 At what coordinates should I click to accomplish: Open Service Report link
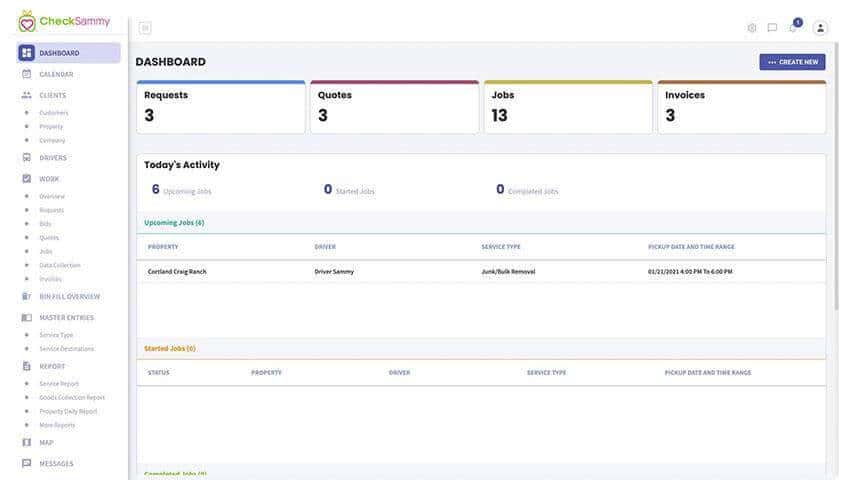point(59,384)
